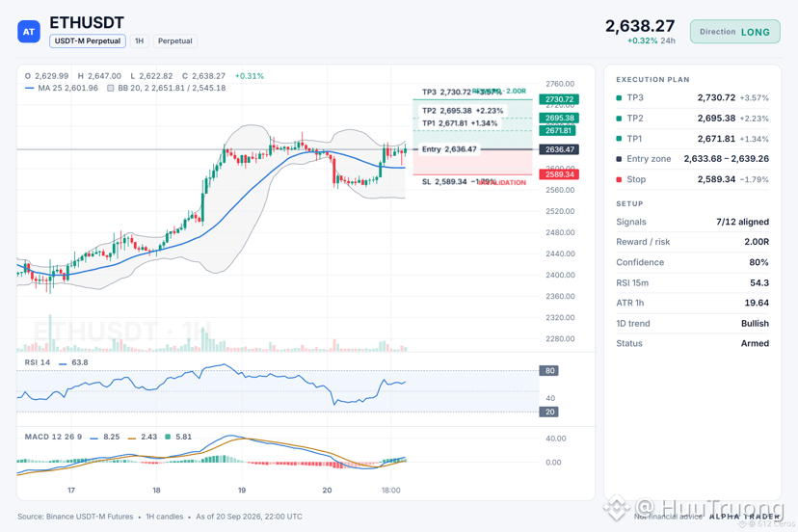Image resolution: width=798 pixels, height=532 pixels.
Task: Click the RSI 80 level marker
Action: pos(549,371)
